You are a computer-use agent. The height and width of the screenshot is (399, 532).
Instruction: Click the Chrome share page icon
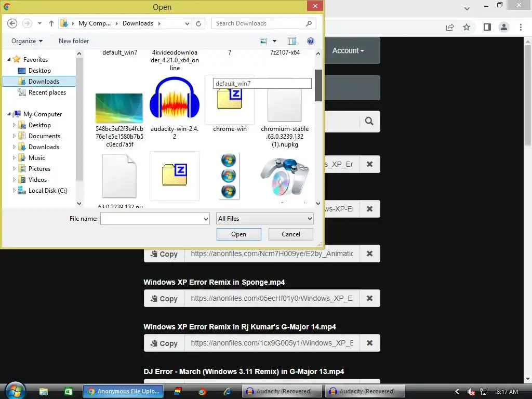[450, 27]
